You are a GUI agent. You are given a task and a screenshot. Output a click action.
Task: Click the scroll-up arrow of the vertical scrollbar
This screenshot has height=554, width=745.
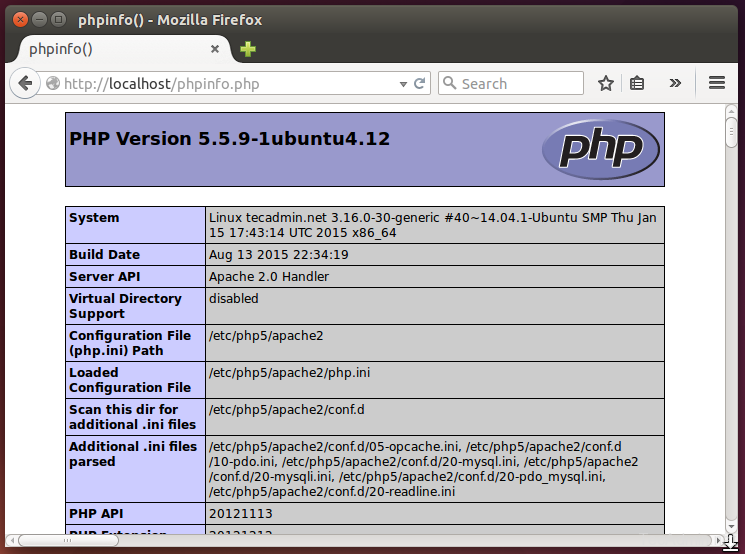(x=732, y=109)
